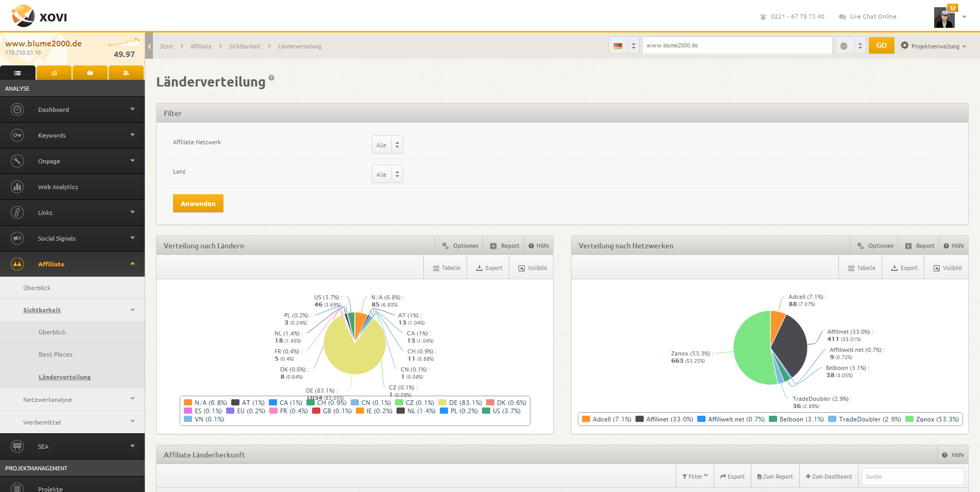Click the XOVI logo
980x492 pixels.
click(x=39, y=16)
